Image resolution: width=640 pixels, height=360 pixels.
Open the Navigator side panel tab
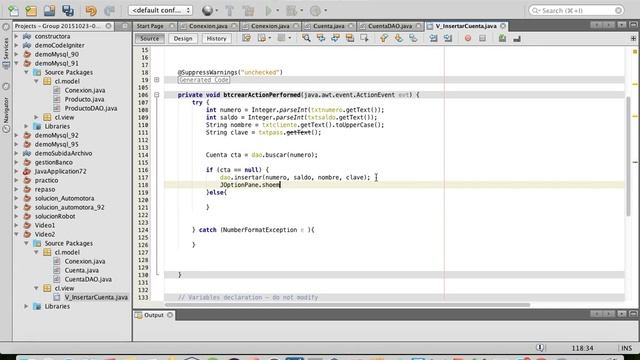[x=6, y=114]
